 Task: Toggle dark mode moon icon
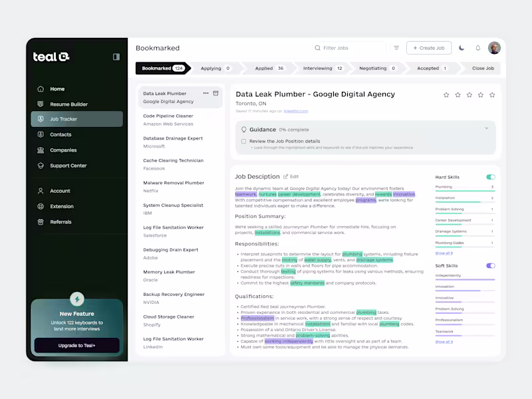click(462, 48)
